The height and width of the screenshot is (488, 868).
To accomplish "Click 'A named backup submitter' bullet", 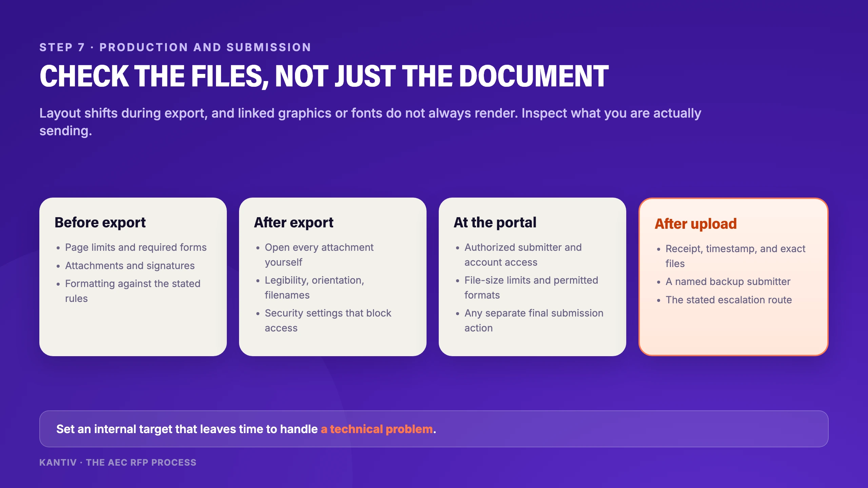I will coord(728,282).
